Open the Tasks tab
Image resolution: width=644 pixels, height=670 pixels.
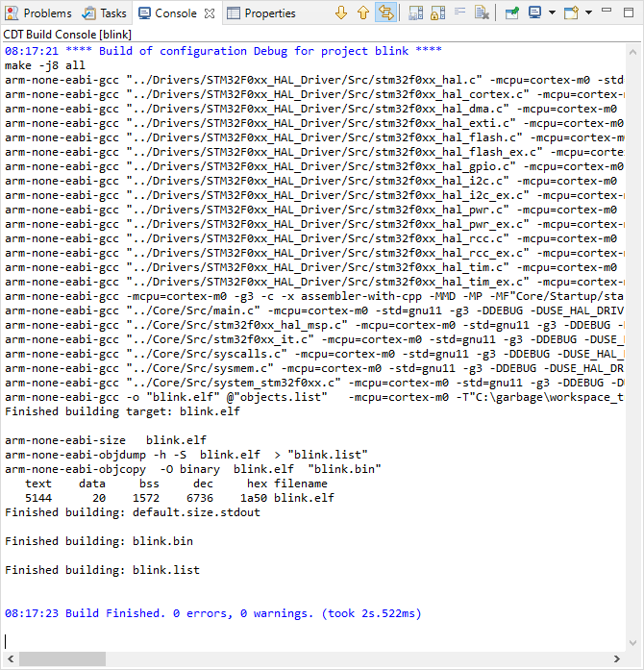[105, 13]
